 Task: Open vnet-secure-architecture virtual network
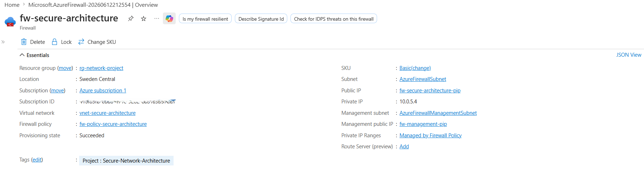point(107,113)
